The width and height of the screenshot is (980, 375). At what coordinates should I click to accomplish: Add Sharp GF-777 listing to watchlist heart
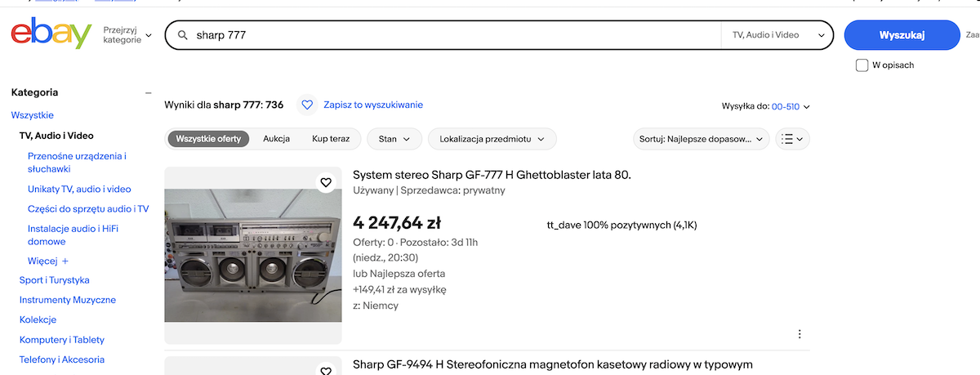tap(326, 182)
